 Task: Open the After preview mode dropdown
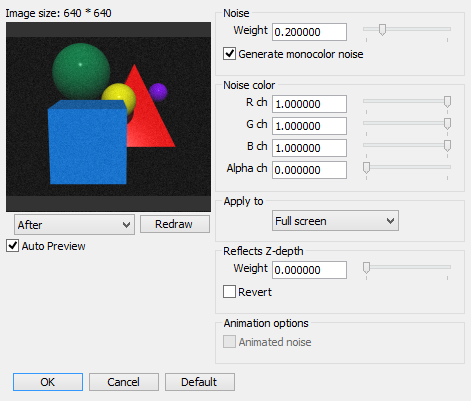[74, 224]
